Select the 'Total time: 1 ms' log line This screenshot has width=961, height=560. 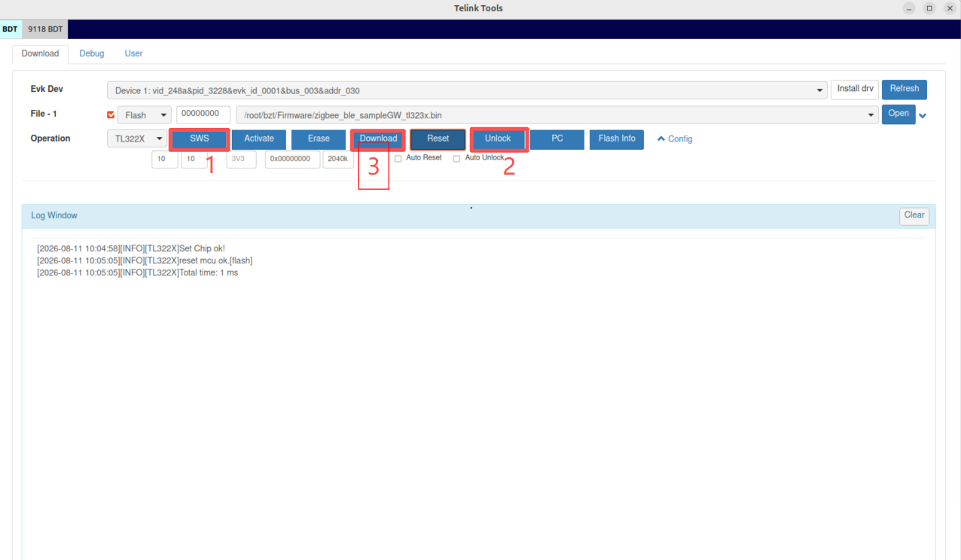[137, 272]
